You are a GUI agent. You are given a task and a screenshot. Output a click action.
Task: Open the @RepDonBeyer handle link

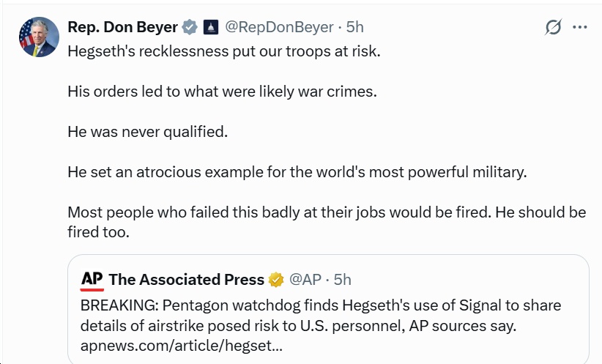278,27
